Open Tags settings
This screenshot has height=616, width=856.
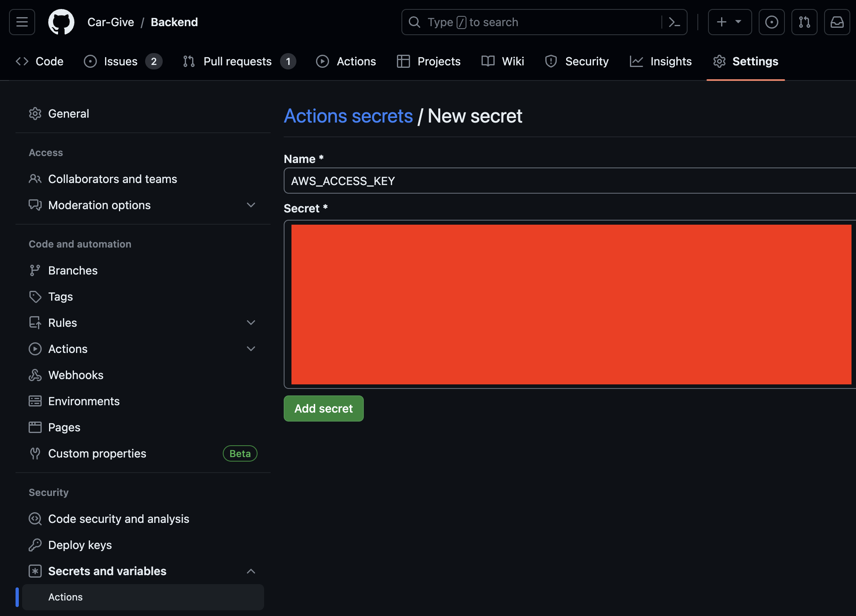tap(143, 297)
